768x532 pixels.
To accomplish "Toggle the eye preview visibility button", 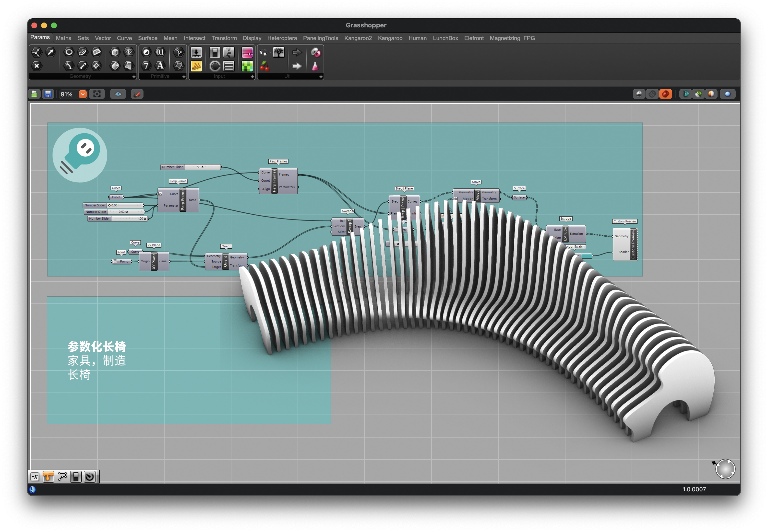I will (118, 94).
